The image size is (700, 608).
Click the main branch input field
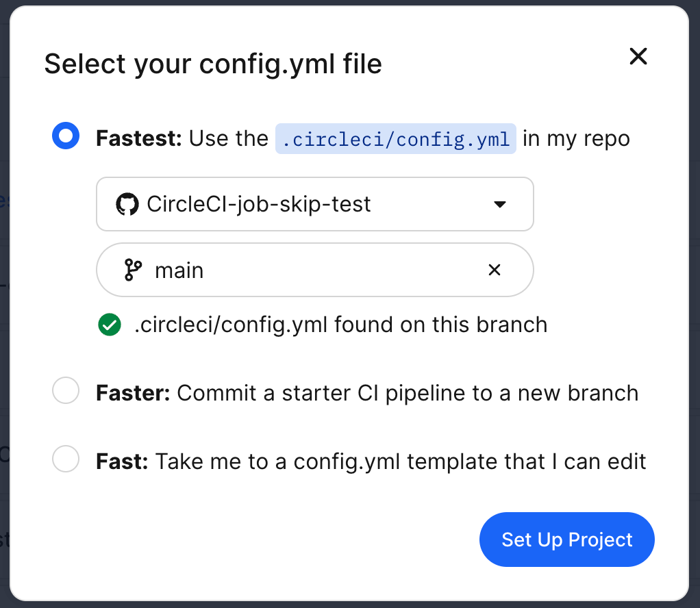point(315,270)
